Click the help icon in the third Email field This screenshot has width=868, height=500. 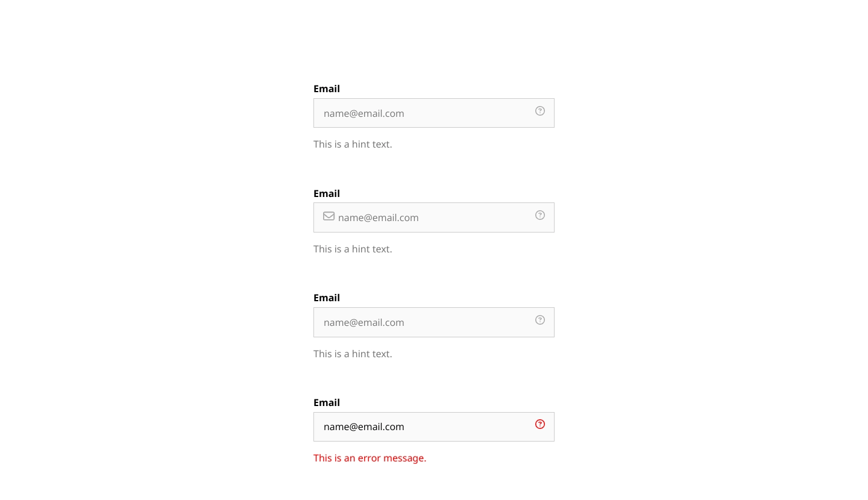(x=540, y=320)
